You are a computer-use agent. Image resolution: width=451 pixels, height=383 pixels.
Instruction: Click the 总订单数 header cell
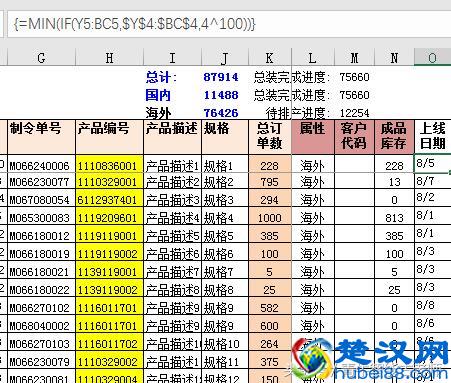(x=270, y=137)
